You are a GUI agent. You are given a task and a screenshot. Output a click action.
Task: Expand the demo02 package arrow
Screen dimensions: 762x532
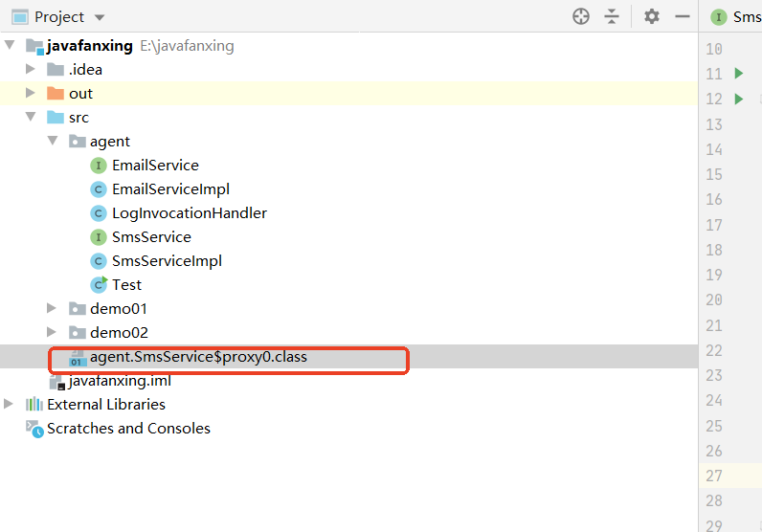tap(51, 332)
